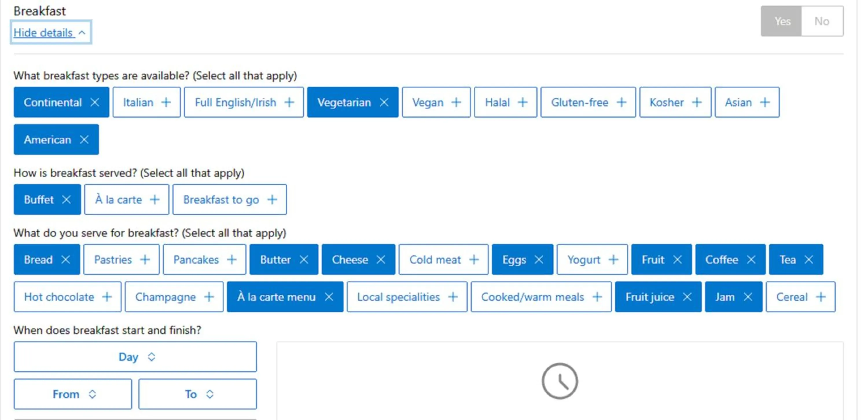Click the plus icon on Italian
The width and height of the screenshot is (868, 420).
point(166,102)
